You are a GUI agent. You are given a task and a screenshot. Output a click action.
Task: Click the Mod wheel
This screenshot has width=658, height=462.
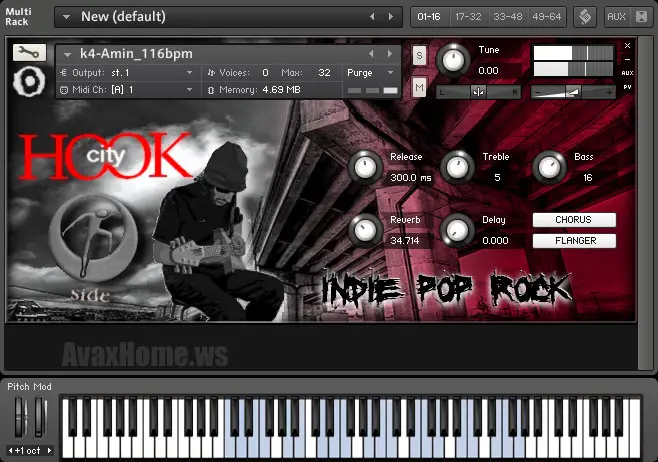pos(40,417)
